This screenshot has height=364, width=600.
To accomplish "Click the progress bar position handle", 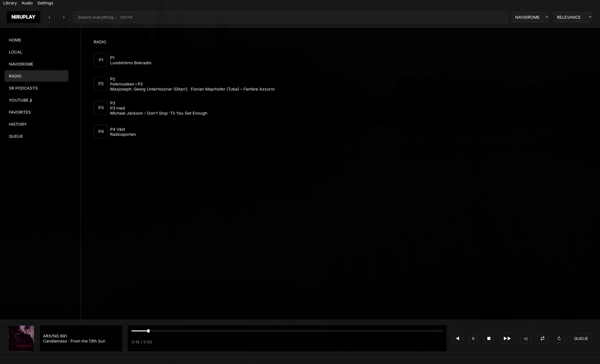I will (x=148, y=331).
